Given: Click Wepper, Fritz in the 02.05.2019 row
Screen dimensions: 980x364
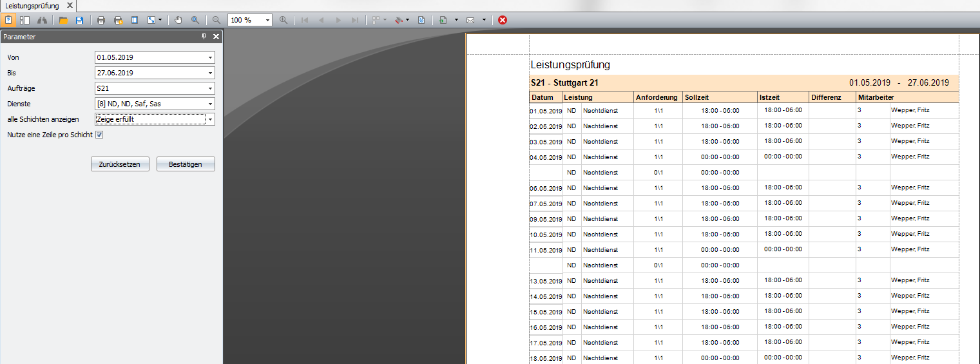Looking at the screenshot, I should coord(910,126).
